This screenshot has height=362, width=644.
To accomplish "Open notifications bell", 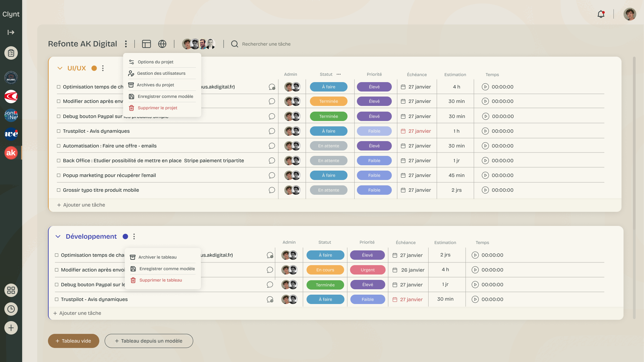I will tap(601, 14).
